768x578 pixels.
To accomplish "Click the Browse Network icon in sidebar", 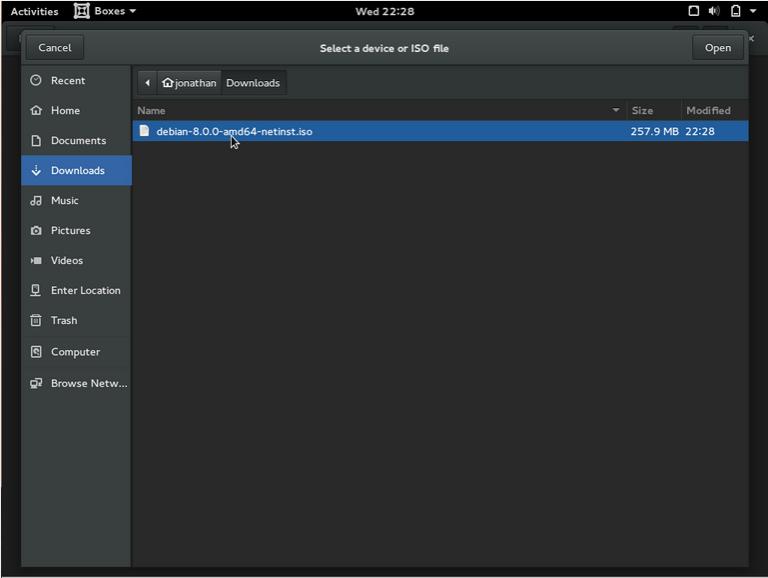I will [x=37, y=383].
